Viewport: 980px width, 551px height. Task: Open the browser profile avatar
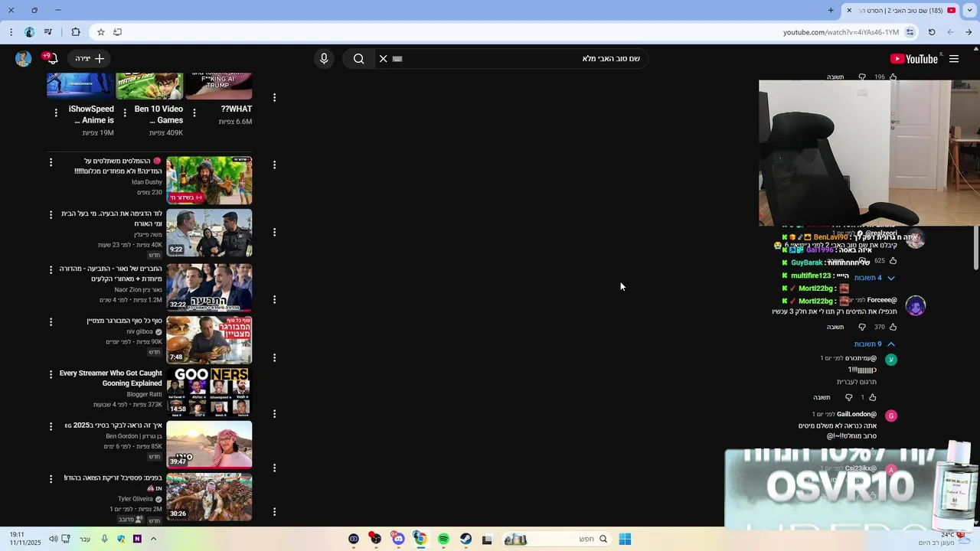[29, 32]
